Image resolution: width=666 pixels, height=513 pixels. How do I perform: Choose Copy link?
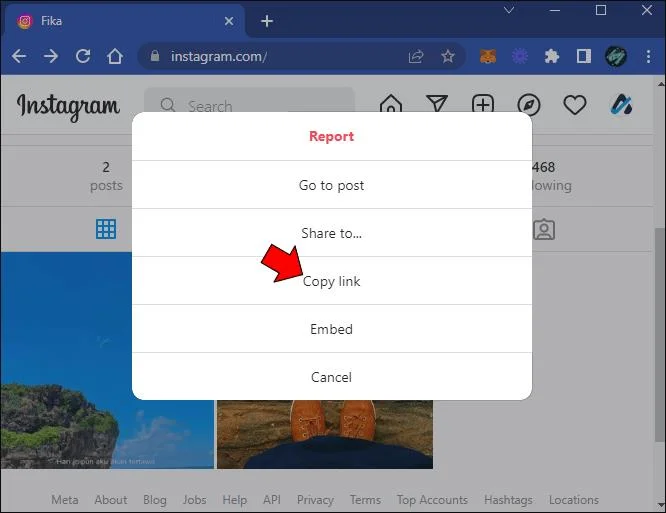[332, 281]
